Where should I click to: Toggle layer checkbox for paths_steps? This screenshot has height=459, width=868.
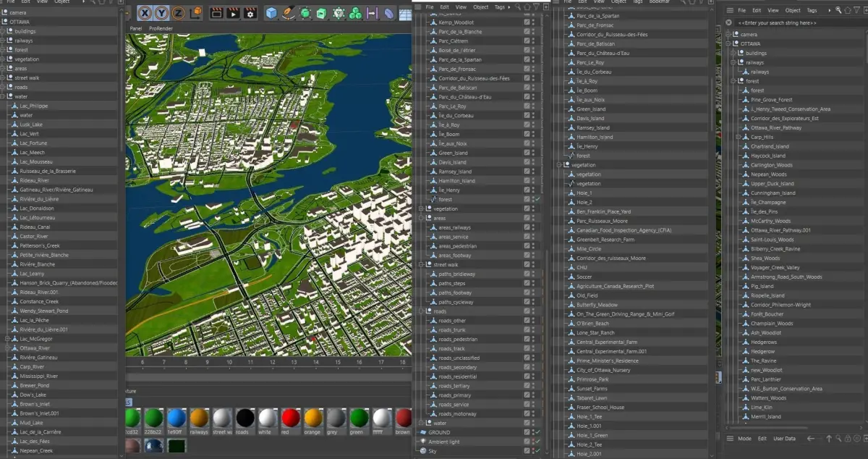(527, 283)
